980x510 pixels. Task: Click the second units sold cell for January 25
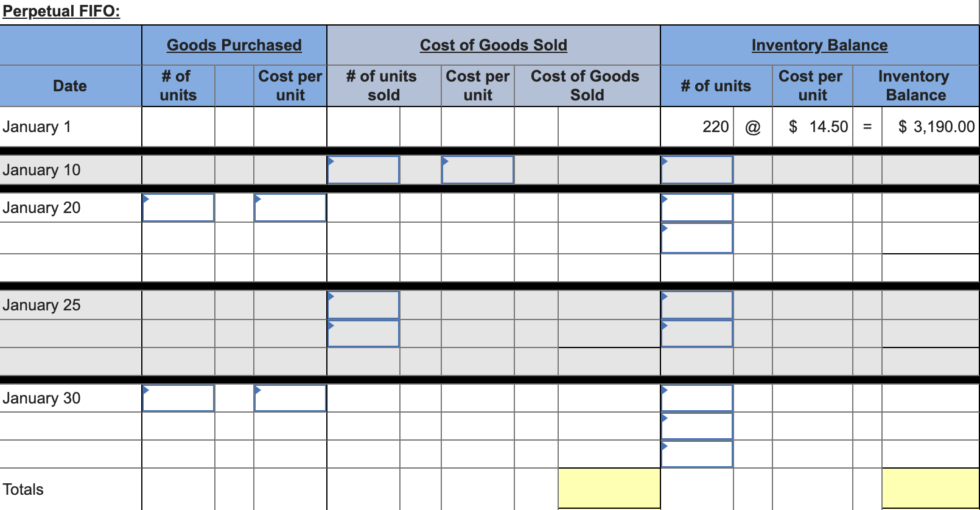coord(363,333)
